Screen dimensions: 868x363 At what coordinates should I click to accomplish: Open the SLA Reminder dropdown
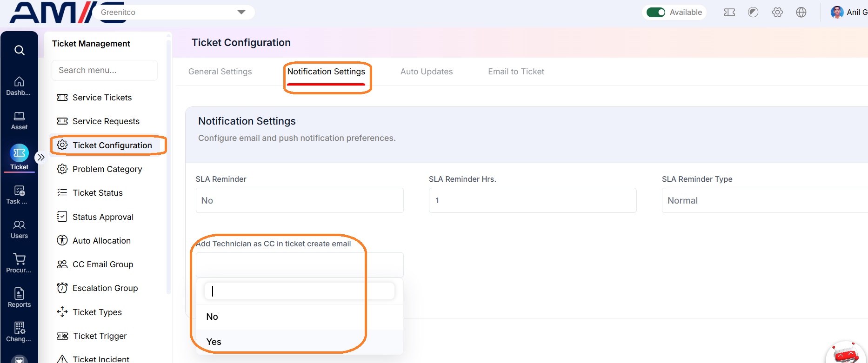[300, 200]
